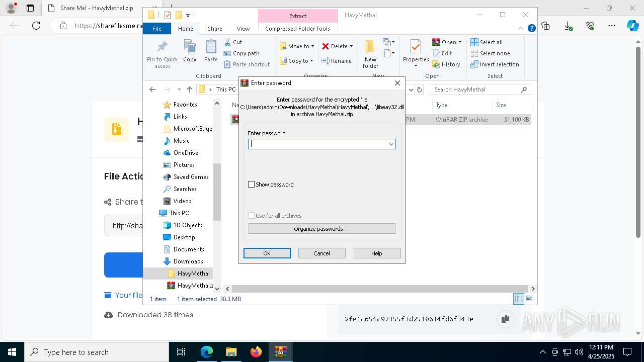Click the WinRAR taskbar icon
The width and height of the screenshot is (644, 362).
(x=280, y=352)
